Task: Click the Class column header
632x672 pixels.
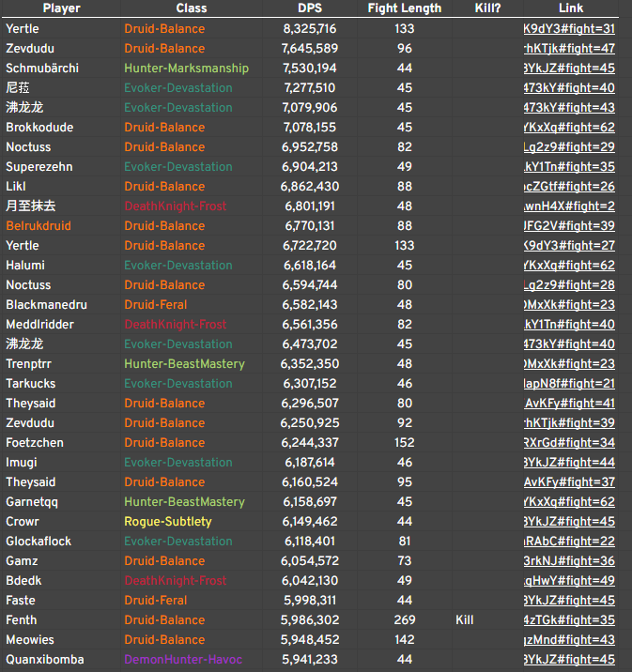Action: [x=192, y=8]
